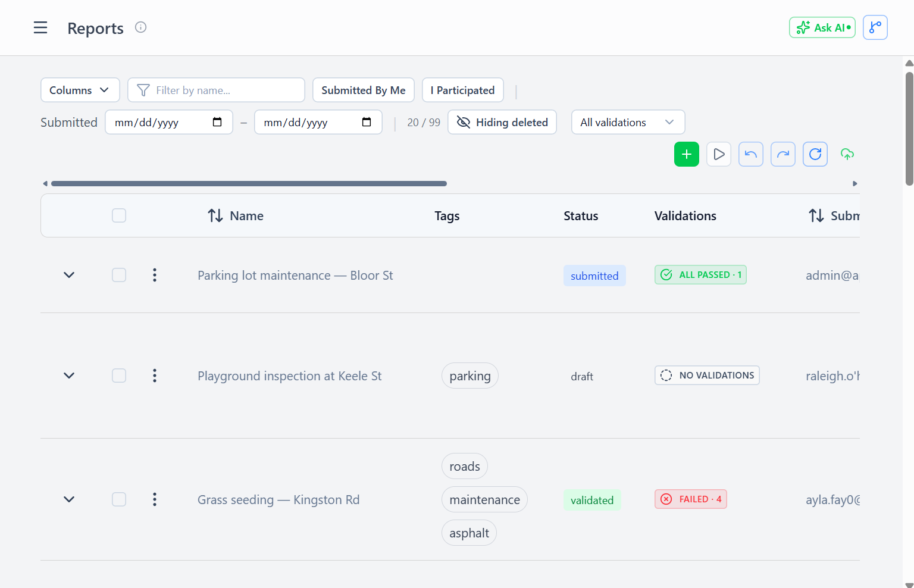Click the vertical page scrollbar thumb
Screen dimensions: 914x588
pyautogui.click(x=909, y=128)
